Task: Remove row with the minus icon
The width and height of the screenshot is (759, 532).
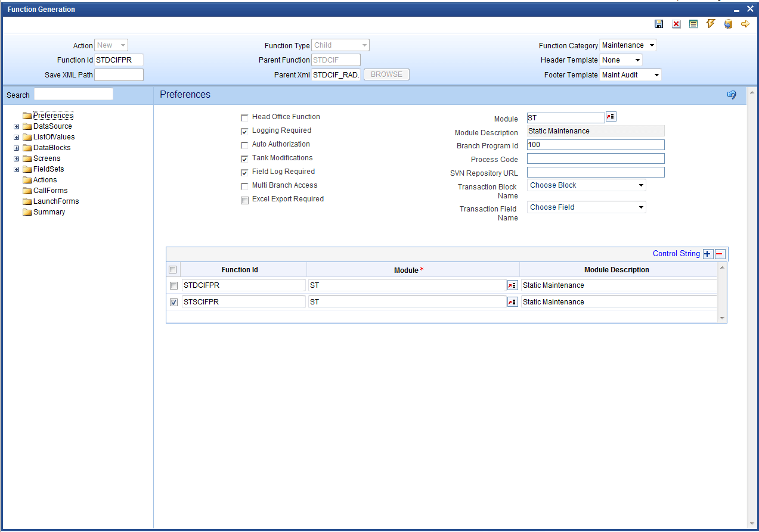Action: [720, 254]
